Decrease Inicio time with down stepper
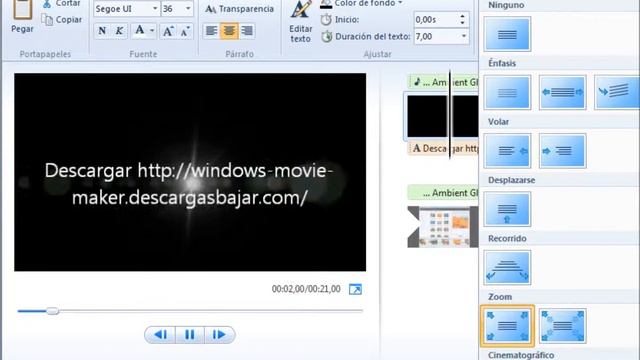 (462, 23)
